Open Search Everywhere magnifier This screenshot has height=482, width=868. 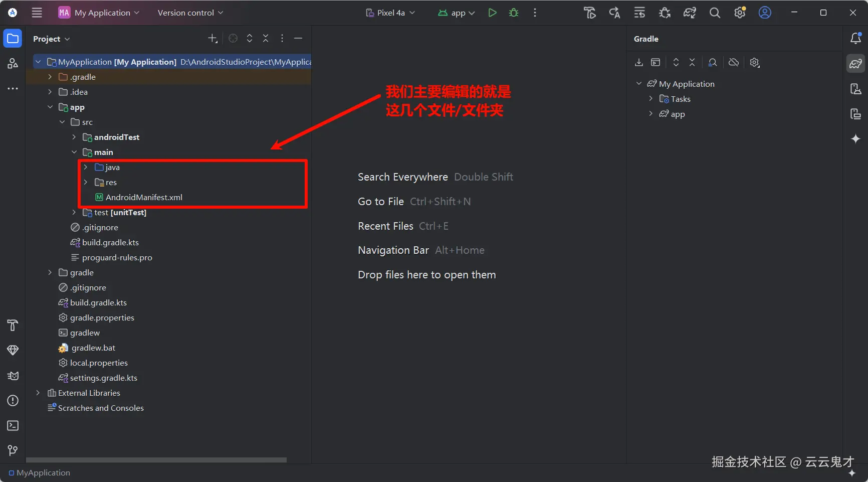click(715, 13)
